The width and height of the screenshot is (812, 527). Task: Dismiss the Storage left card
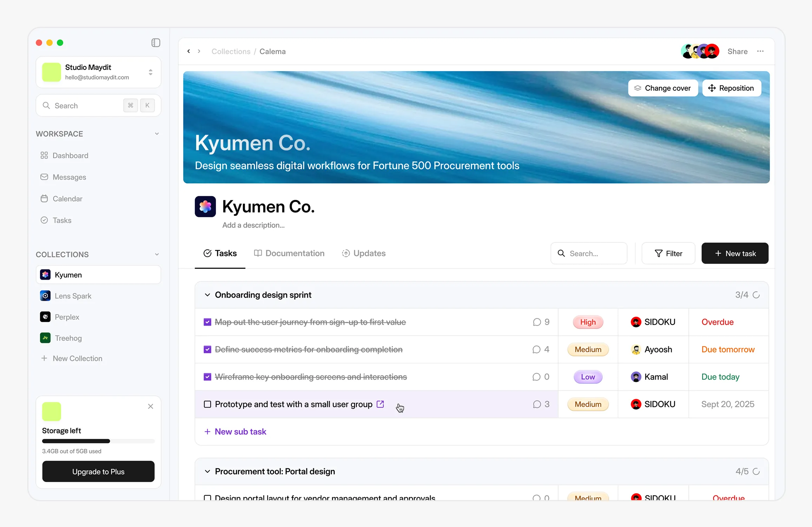tap(151, 406)
